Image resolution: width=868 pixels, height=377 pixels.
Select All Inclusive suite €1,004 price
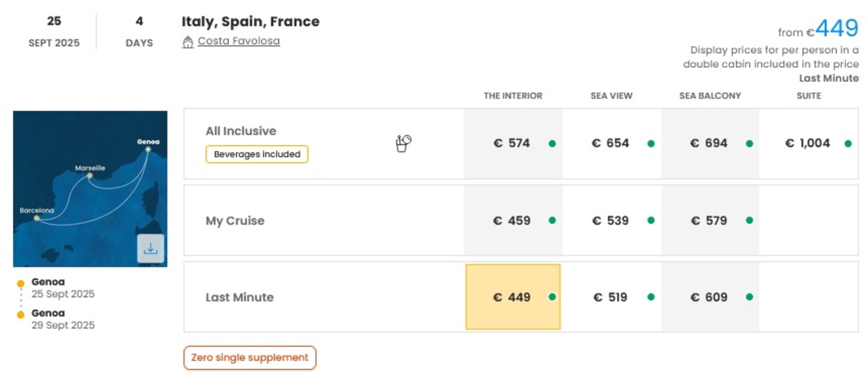(809, 143)
